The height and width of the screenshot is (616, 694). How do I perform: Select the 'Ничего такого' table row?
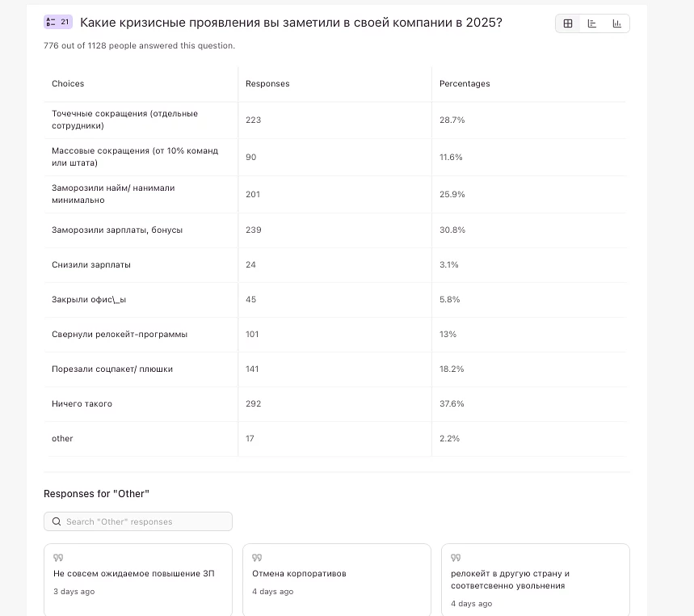click(x=82, y=403)
